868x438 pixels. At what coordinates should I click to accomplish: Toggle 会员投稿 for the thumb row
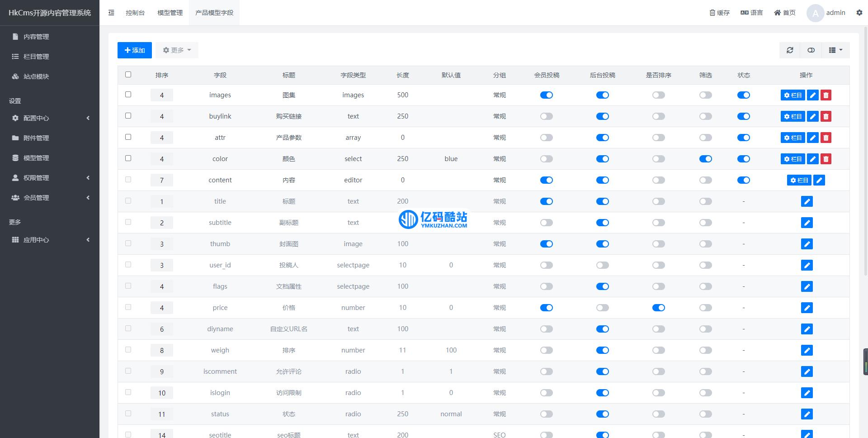pos(547,244)
